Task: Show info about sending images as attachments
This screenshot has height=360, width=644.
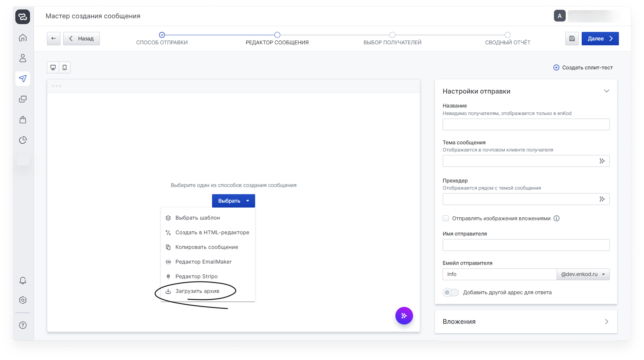Action: [557, 218]
